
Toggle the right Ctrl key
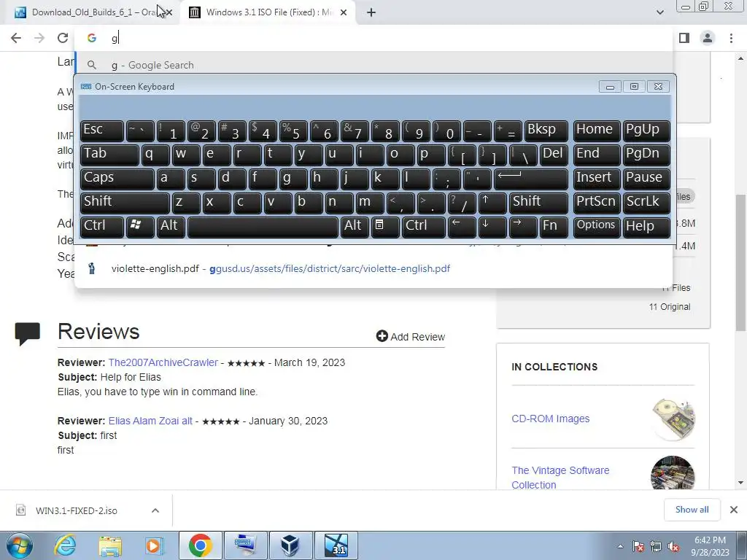pyautogui.click(x=424, y=227)
